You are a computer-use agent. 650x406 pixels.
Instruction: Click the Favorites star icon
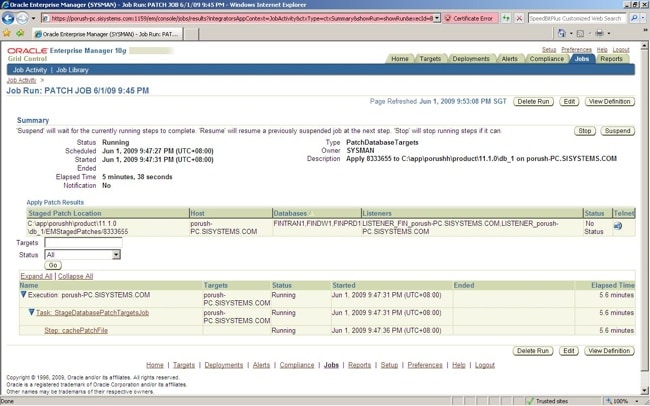pyautogui.click(x=7, y=33)
